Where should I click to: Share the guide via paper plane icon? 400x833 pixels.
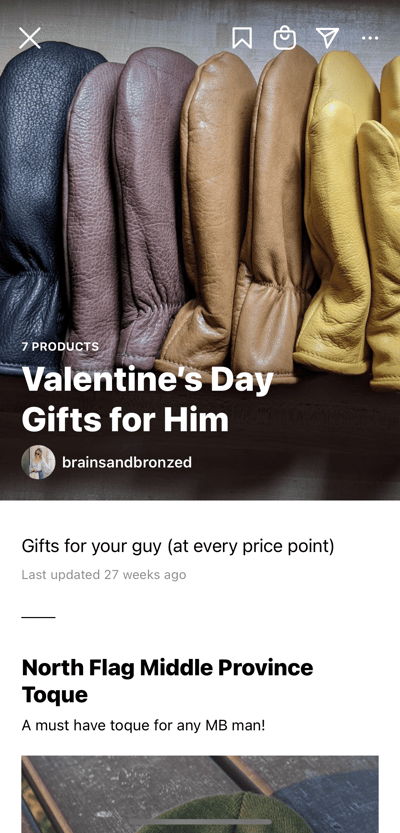[327, 37]
